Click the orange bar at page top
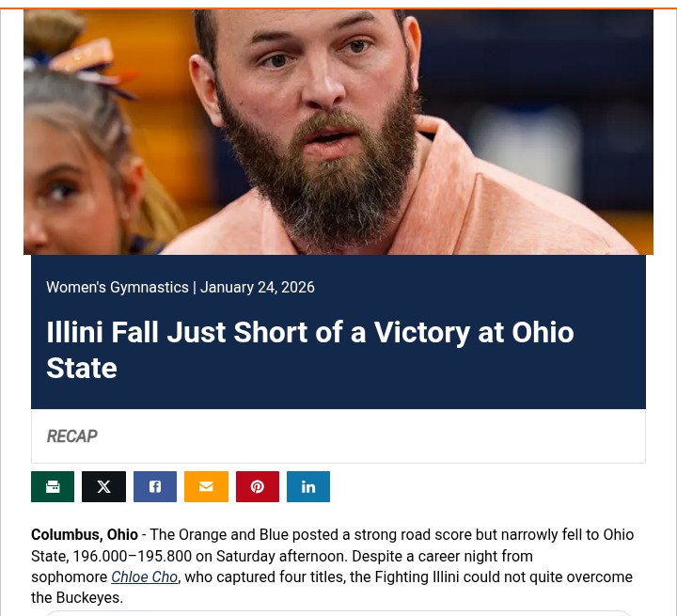 338,6
